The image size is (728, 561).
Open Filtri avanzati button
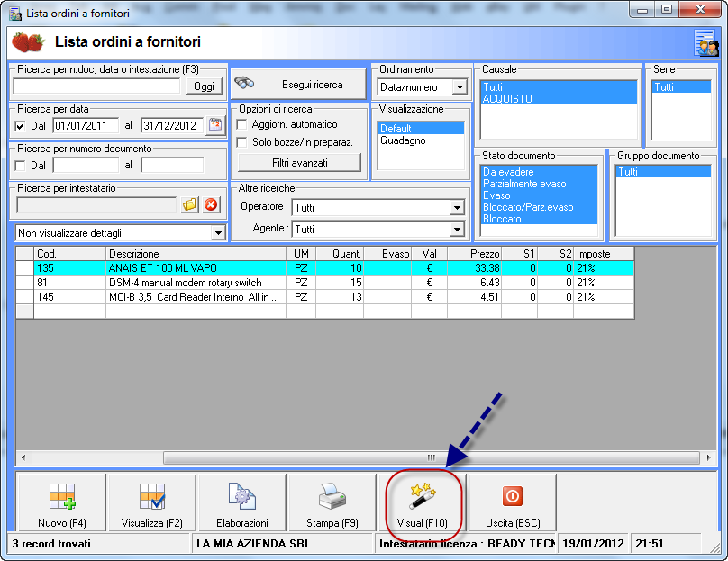pos(299,163)
